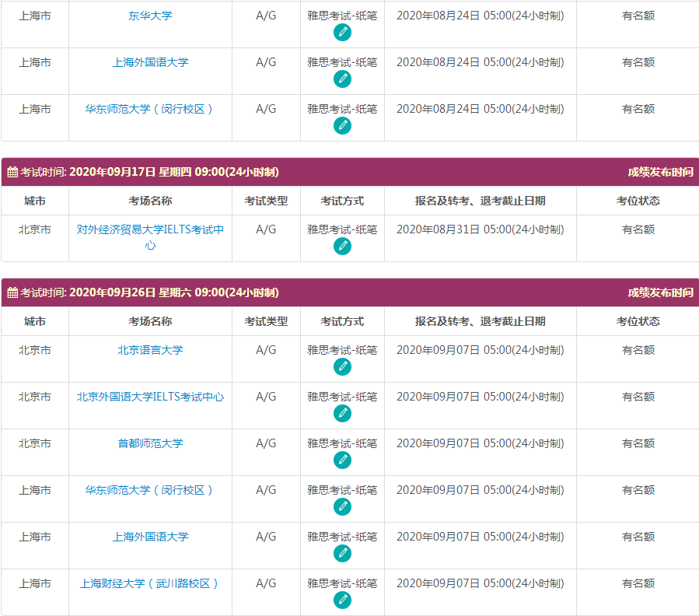Click the calendar icon beside 2020年09月26日 header

coord(12,293)
